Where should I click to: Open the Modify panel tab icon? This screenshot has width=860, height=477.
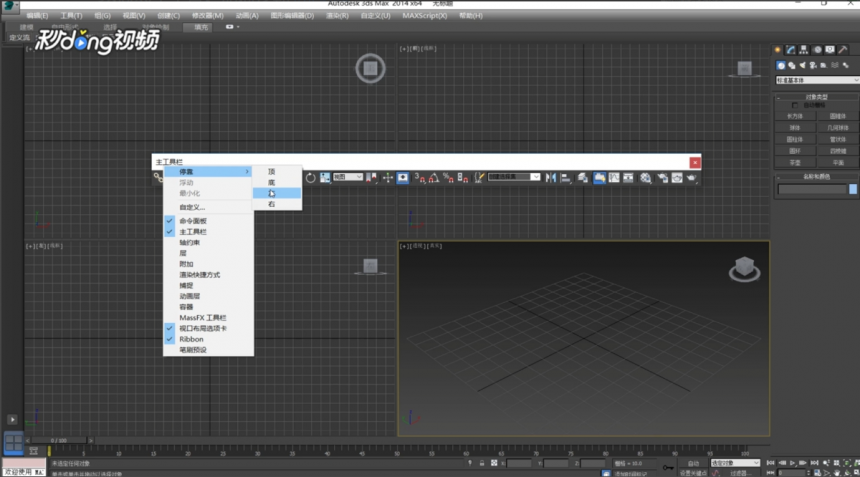(x=790, y=50)
